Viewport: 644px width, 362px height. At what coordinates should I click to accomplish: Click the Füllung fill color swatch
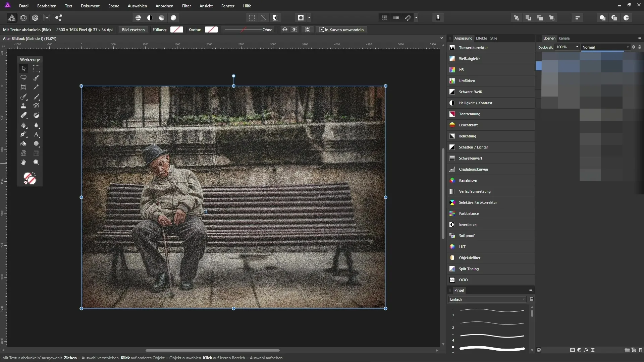177,30
